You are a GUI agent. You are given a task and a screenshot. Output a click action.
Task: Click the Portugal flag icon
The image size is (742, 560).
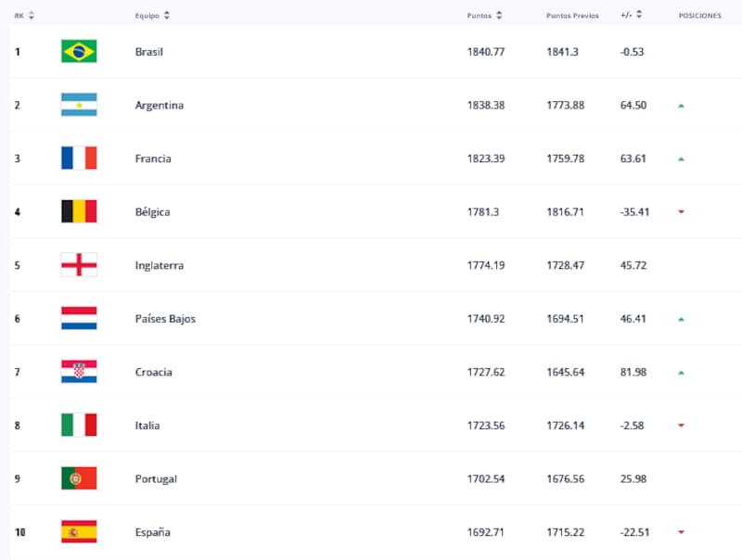[x=79, y=478]
